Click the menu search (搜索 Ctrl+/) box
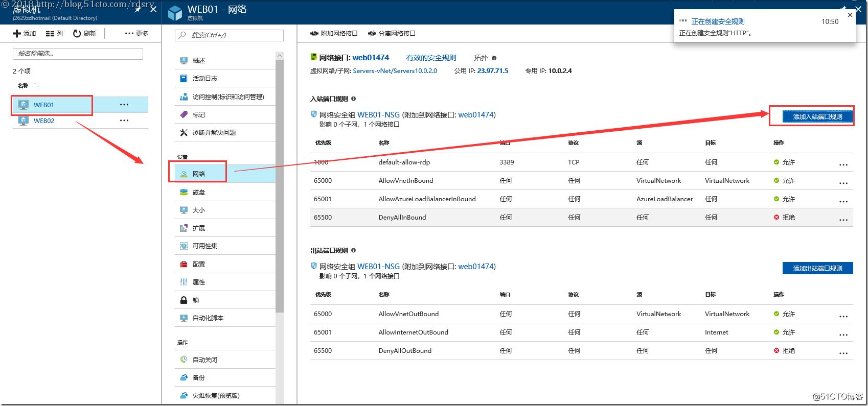 pos(229,35)
